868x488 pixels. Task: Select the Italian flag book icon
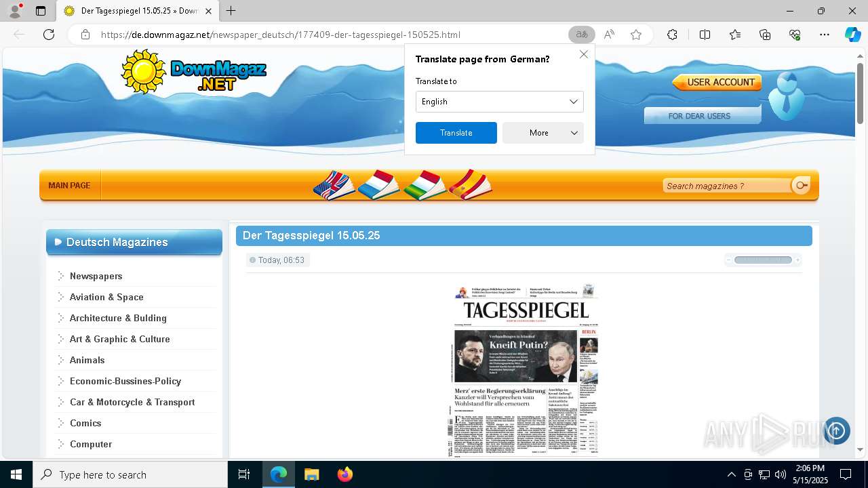pos(425,185)
